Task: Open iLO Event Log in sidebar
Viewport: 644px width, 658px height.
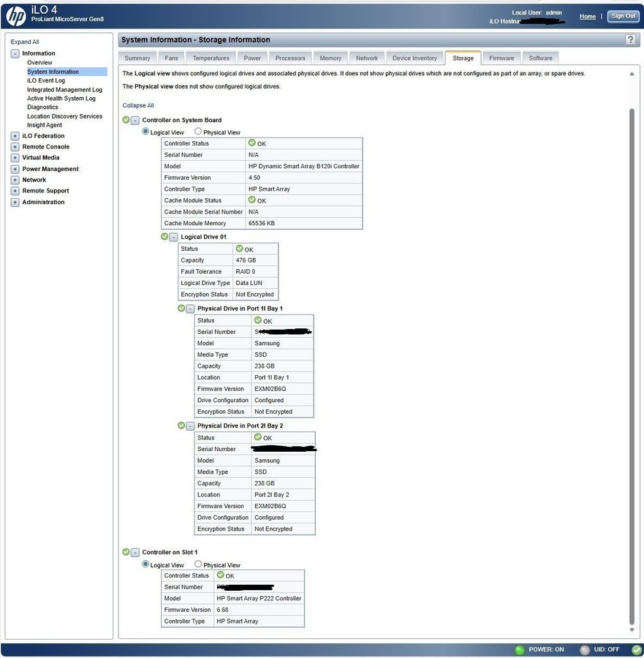Action: [46, 80]
